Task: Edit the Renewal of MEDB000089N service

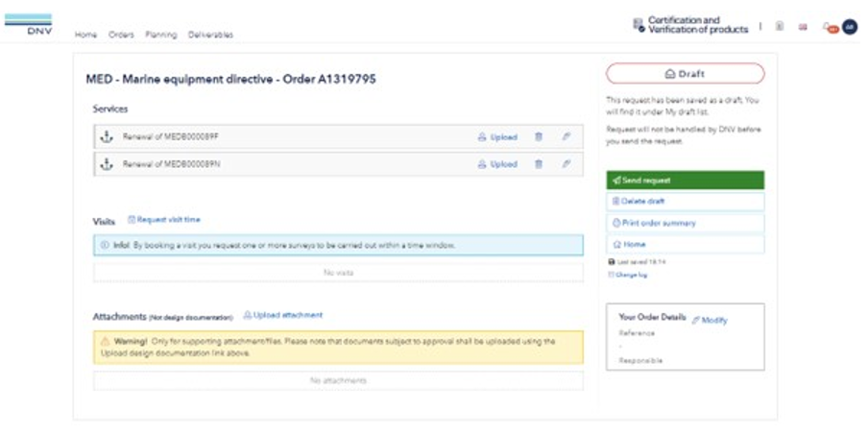Action: point(567,164)
